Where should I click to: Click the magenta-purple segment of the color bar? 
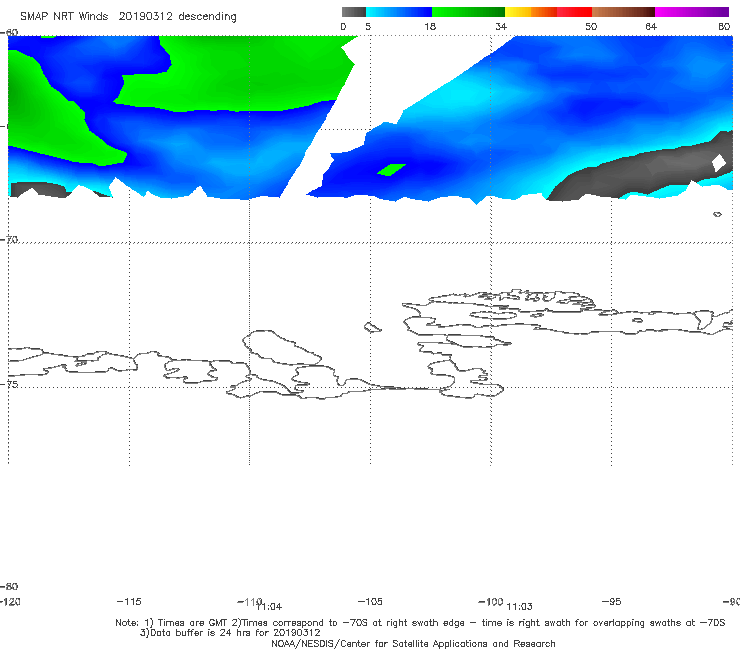pos(692,12)
